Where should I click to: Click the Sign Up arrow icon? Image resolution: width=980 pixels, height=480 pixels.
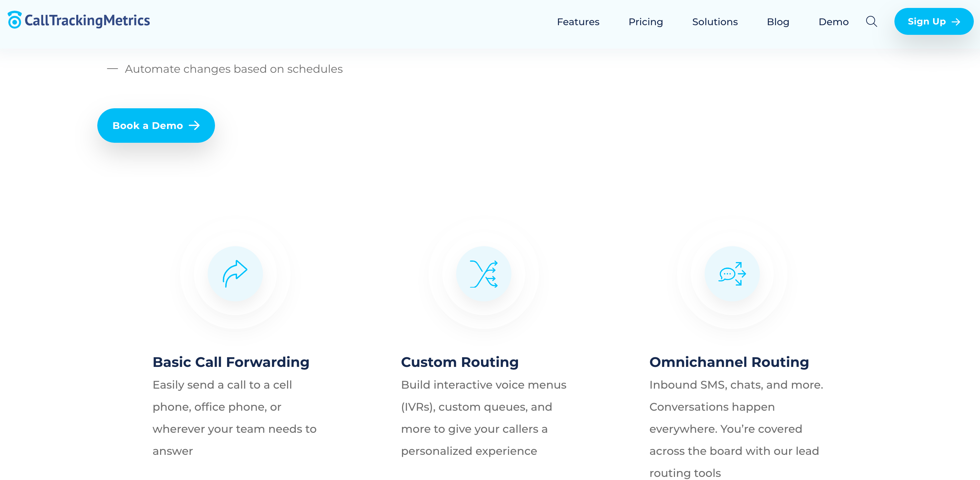(x=955, y=21)
